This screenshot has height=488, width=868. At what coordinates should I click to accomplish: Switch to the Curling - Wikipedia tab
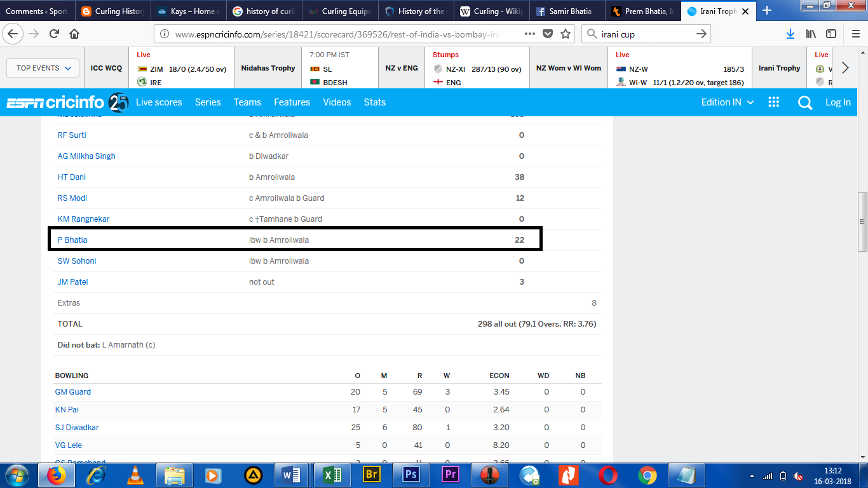[491, 11]
